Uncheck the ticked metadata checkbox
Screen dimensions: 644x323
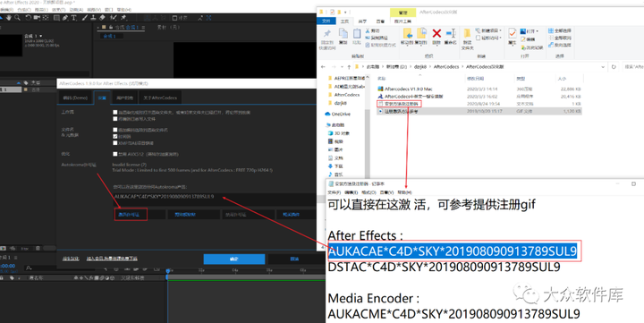click(115, 136)
